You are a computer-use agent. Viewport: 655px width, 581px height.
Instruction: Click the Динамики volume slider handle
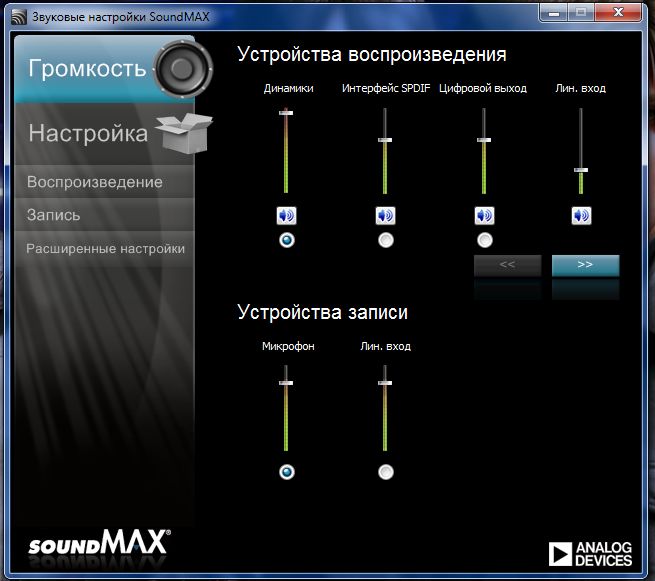click(286, 113)
